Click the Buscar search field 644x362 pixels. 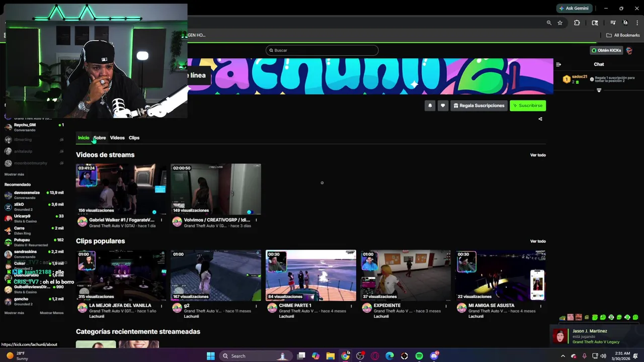tap(322, 50)
